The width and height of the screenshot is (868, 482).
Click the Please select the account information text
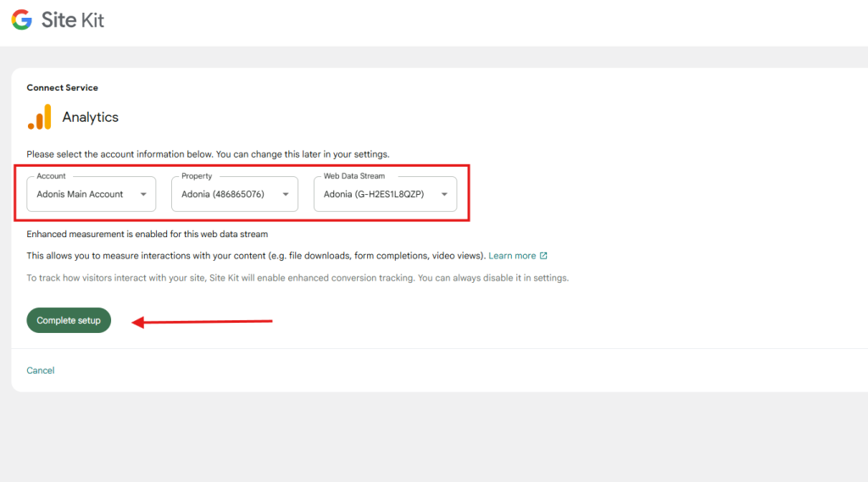[208, 154]
